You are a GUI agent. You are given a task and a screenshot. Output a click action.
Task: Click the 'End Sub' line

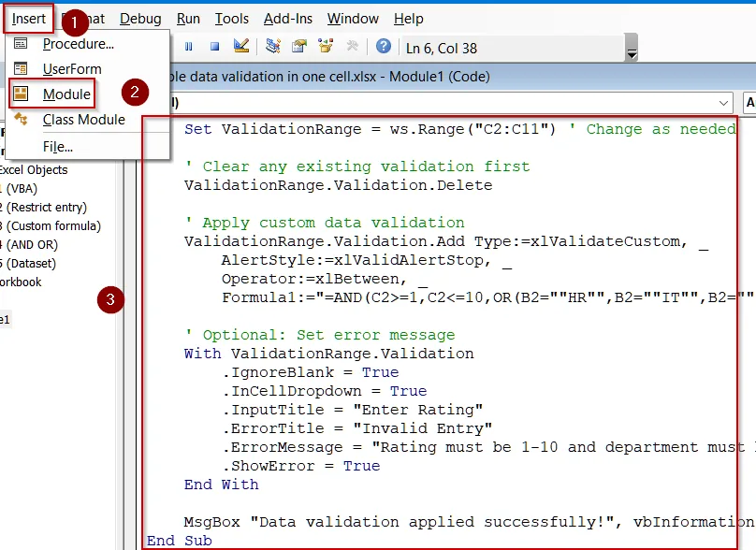(180, 541)
